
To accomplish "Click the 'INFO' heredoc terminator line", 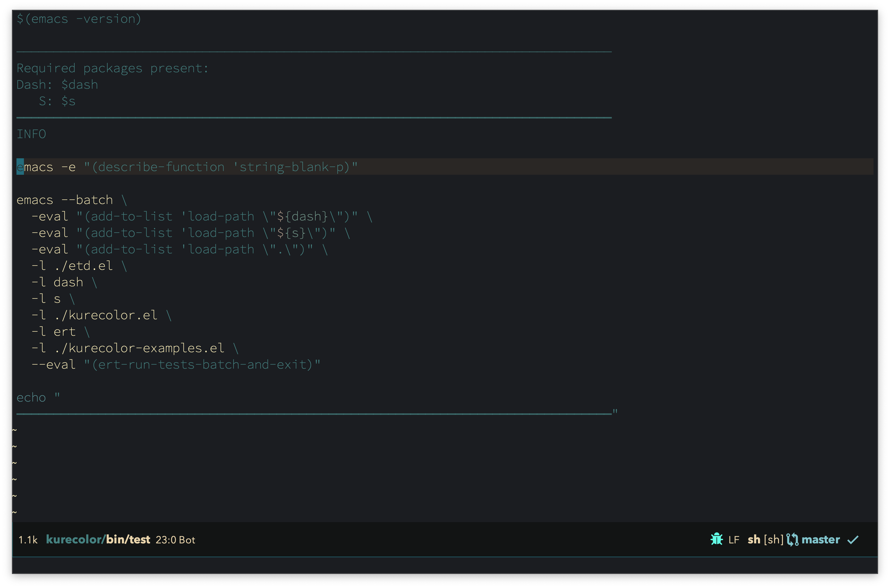I will click(32, 134).
